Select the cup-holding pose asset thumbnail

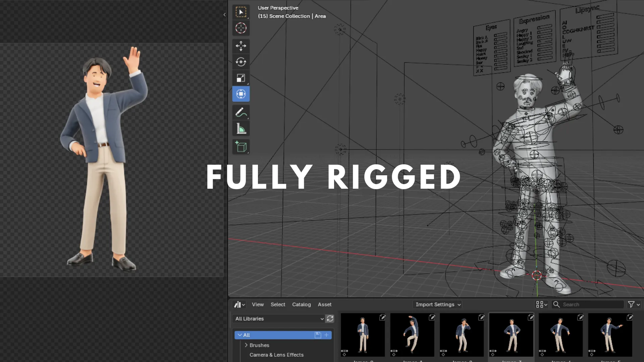tap(363, 335)
